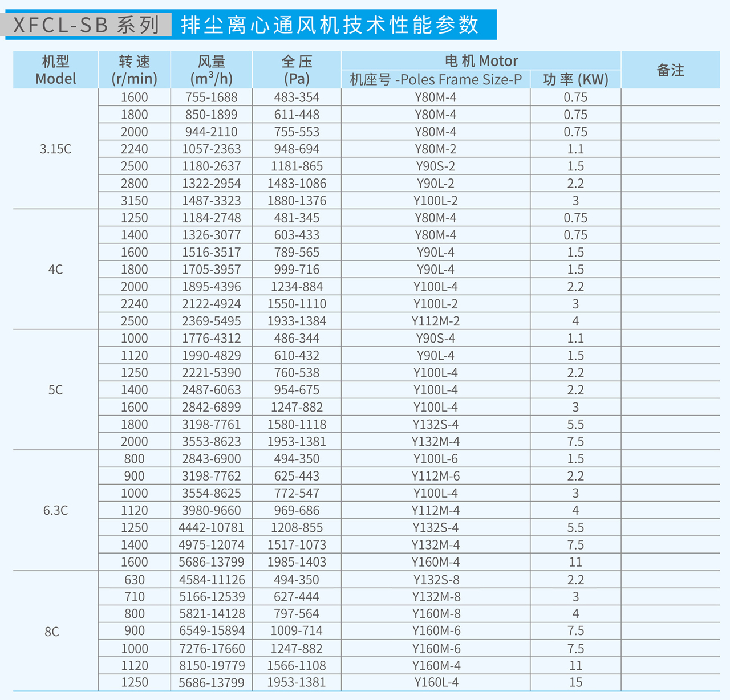Select the 功率 (KW) header
The width and height of the screenshot is (730, 700).
pyautogui.click(x=575, y=79)
